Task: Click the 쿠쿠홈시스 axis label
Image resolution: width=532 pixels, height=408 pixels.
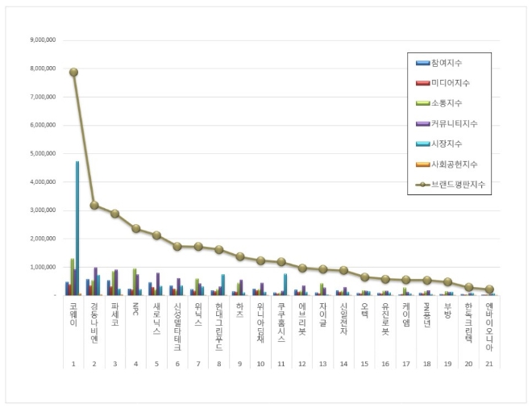Action: click(x=281, y=322)
